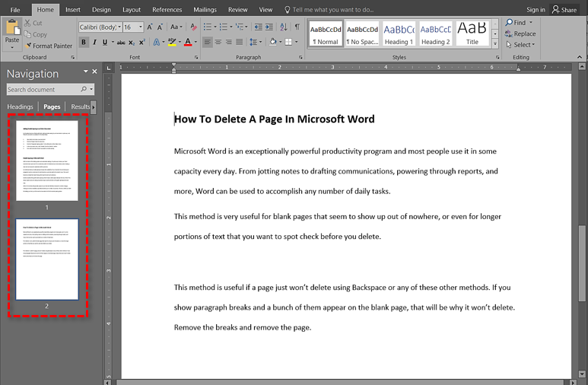Open the font size dropdown
This screenshot has height=385, width=588.
[x=141, y=27]
